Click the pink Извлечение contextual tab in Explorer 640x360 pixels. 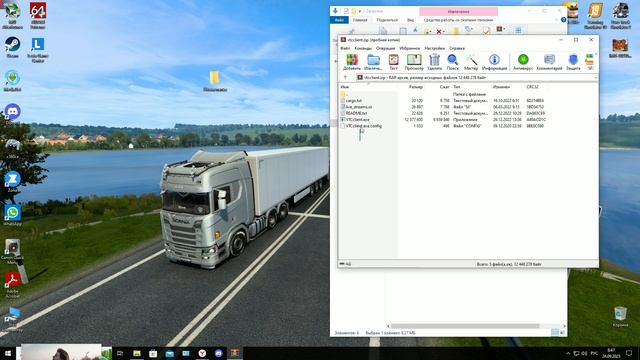point(458,11)
